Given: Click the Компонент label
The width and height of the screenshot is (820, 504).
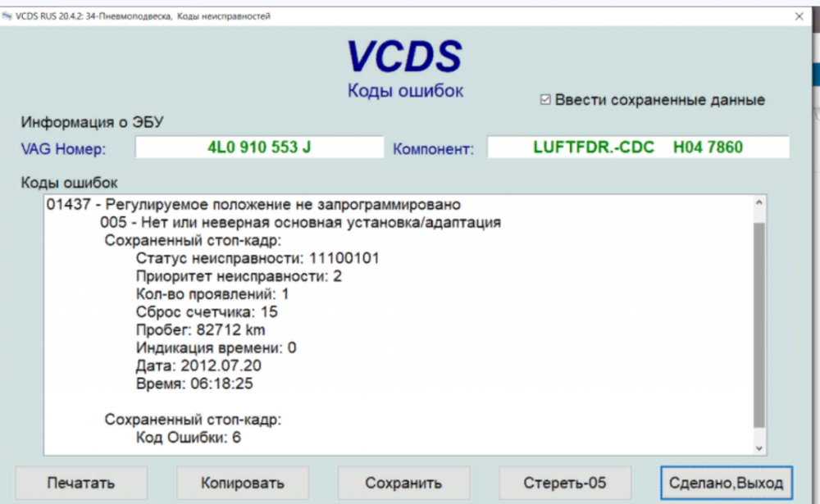Looking at the screenshot, I should click(x=433, y=149).
